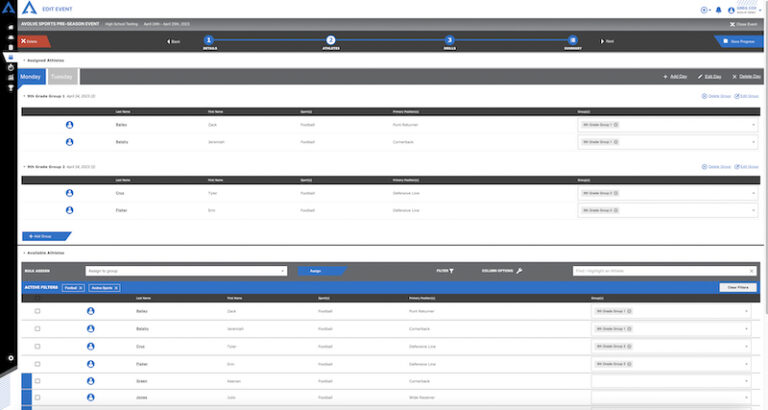Tick the checkbox for athlete Jones
Image resolution: width=768 pixels, height=410 pixels.
tap(37, 397)
